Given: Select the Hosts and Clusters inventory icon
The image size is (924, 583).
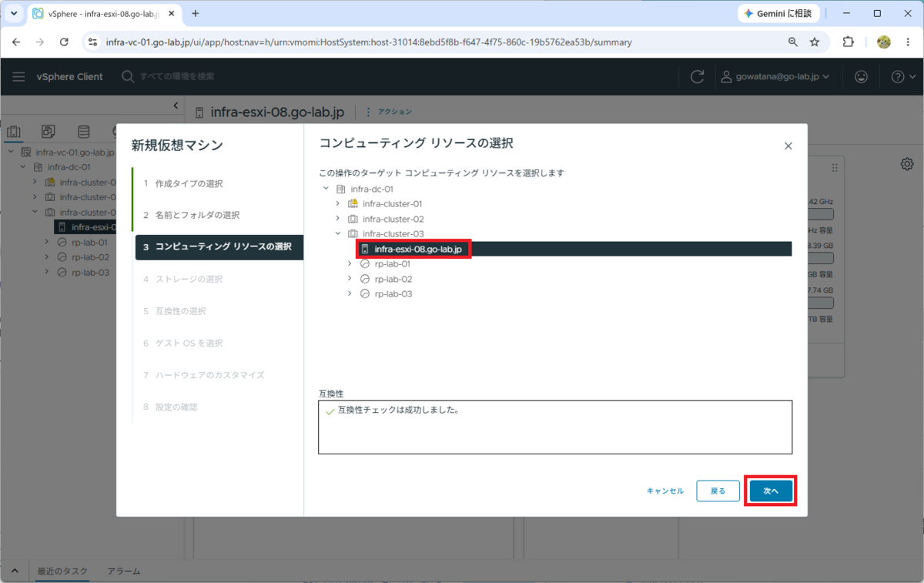Looking at the screenshot, I should [14, 131].
